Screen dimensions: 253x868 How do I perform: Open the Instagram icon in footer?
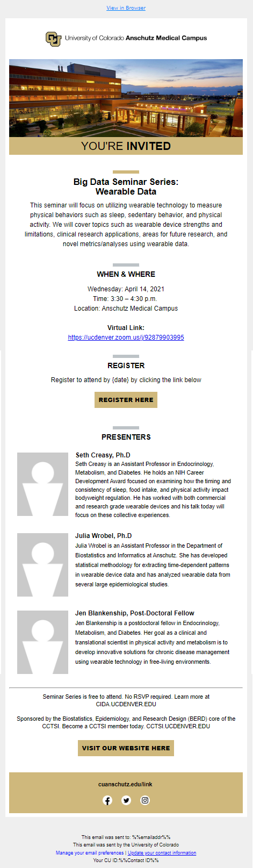[145, 800]
